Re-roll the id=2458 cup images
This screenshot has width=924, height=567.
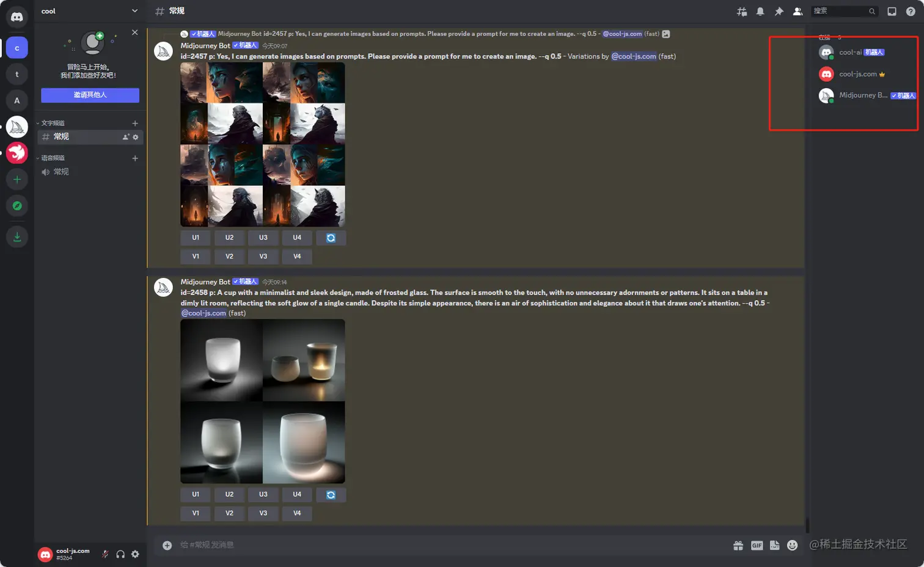coord(331,494)
